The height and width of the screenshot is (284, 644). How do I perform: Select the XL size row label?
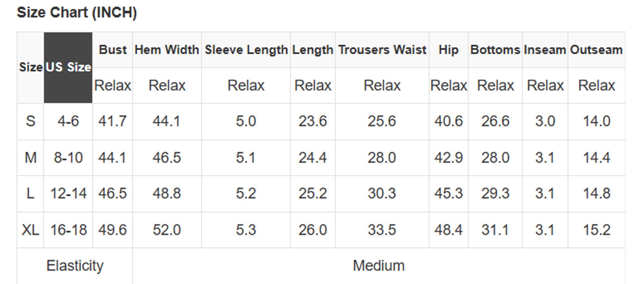(30, 230)
